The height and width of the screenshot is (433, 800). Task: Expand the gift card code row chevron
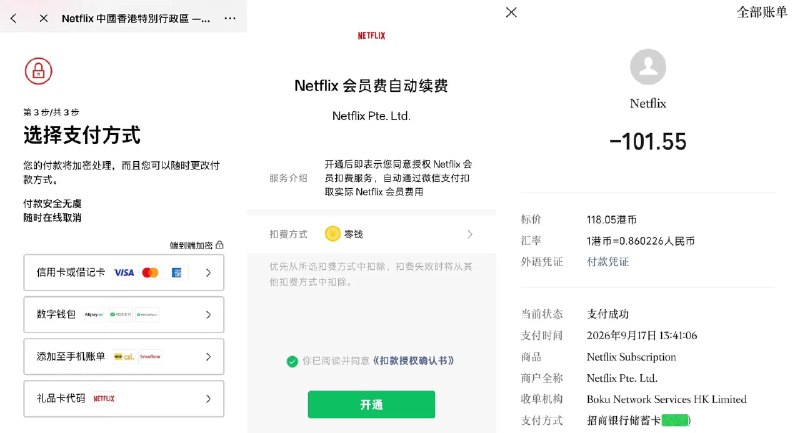(x=208, y=398)
